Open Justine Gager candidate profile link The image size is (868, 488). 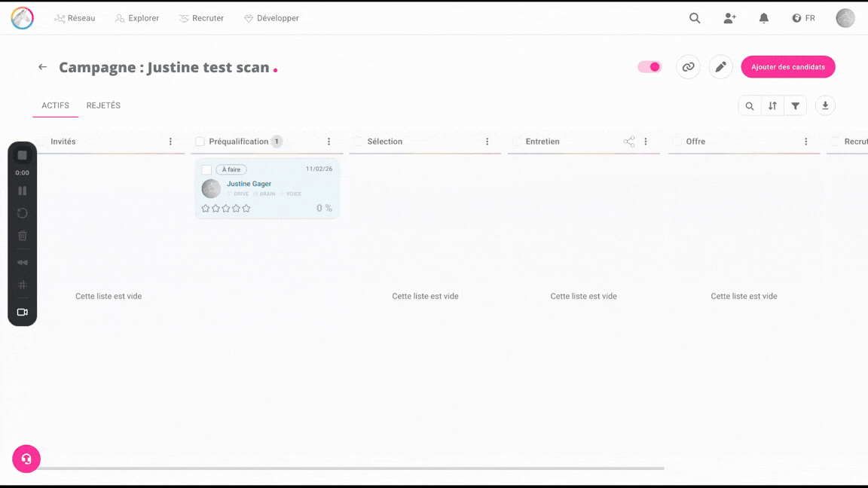(249, 184)
